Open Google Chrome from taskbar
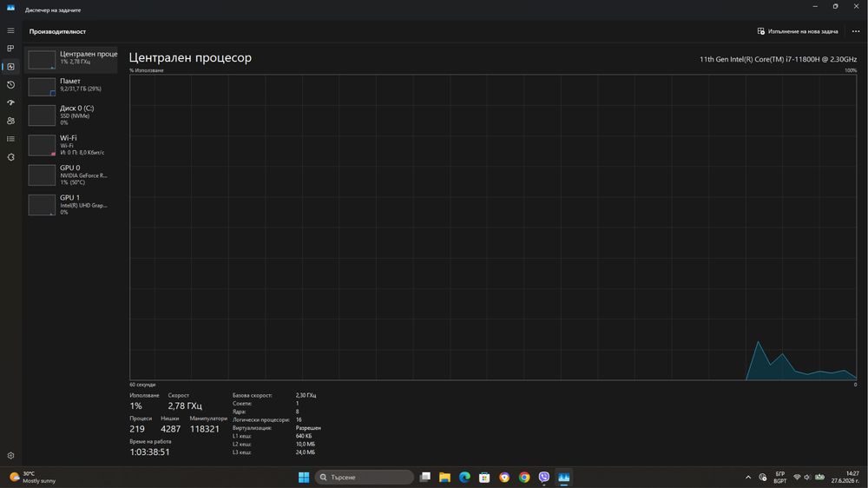 tap(524, 477)
